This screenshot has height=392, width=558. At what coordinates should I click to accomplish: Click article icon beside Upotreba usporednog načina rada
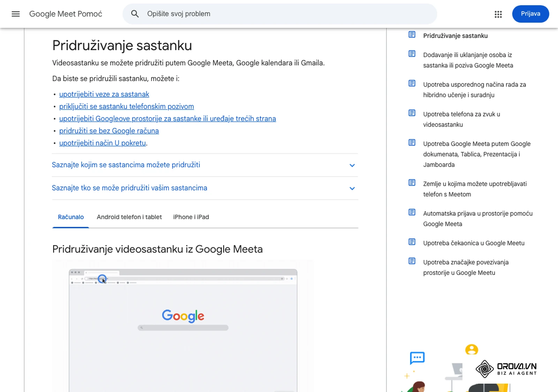412,83
